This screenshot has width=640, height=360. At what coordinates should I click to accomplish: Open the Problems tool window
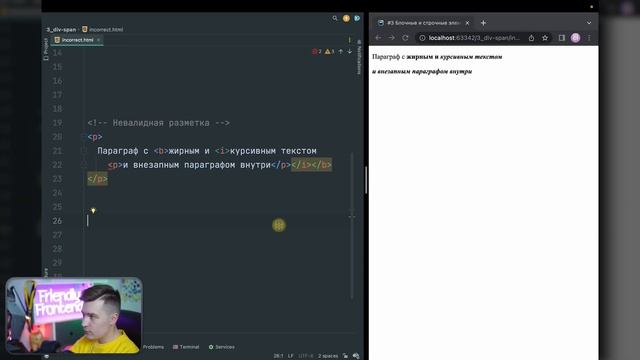[x=153, y=347]
